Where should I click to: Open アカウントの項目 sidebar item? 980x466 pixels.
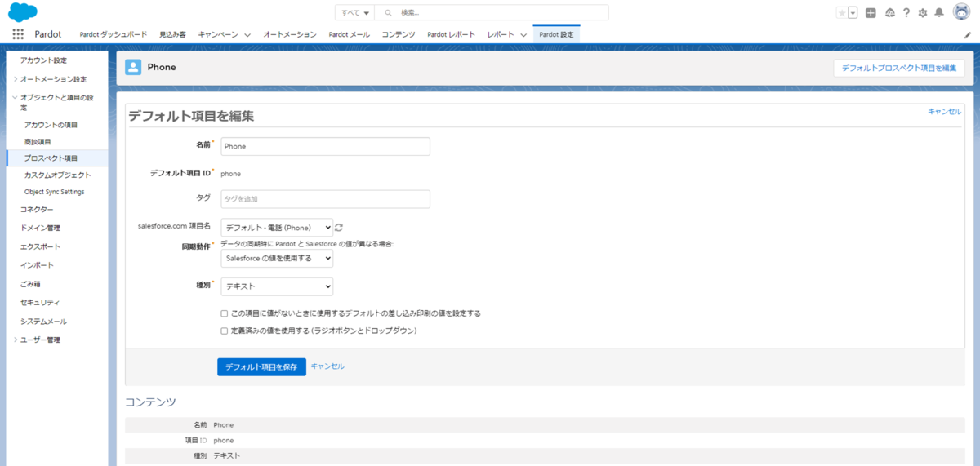click(x=51, y=124)
